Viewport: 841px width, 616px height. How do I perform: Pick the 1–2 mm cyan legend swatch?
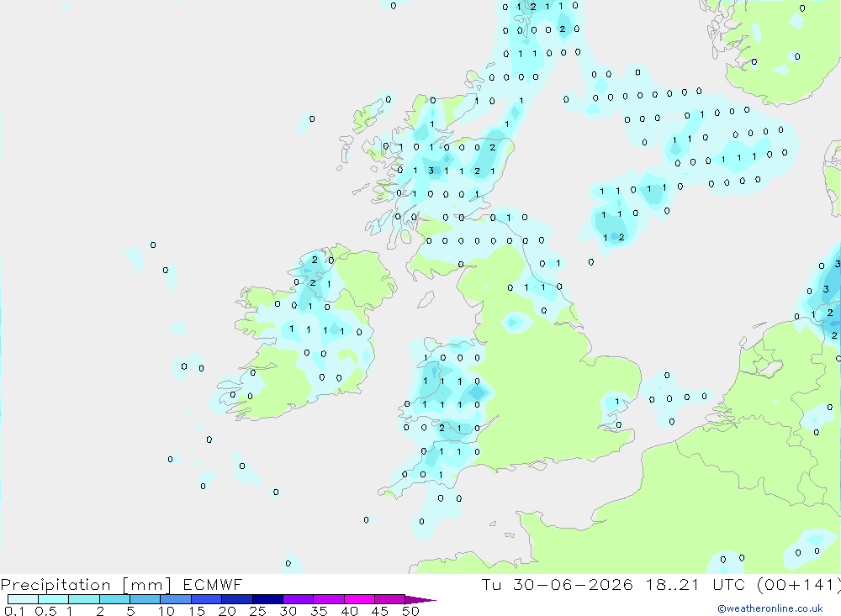tap(83, 599)
